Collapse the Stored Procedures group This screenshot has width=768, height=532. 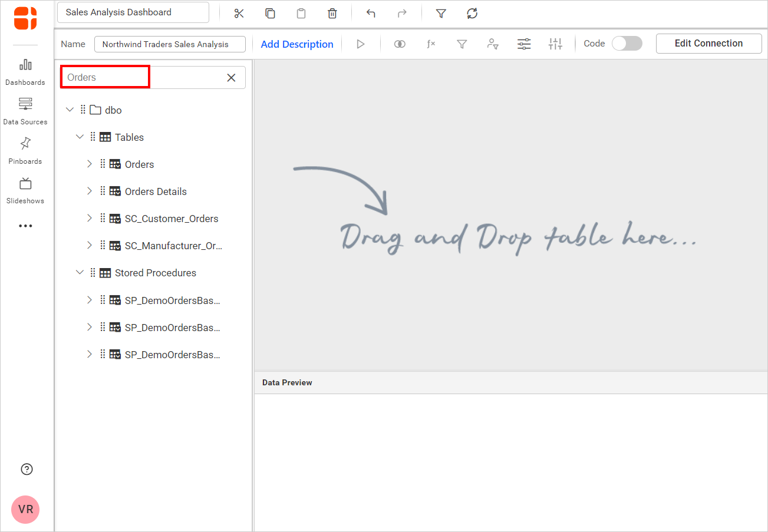point(80,272)
